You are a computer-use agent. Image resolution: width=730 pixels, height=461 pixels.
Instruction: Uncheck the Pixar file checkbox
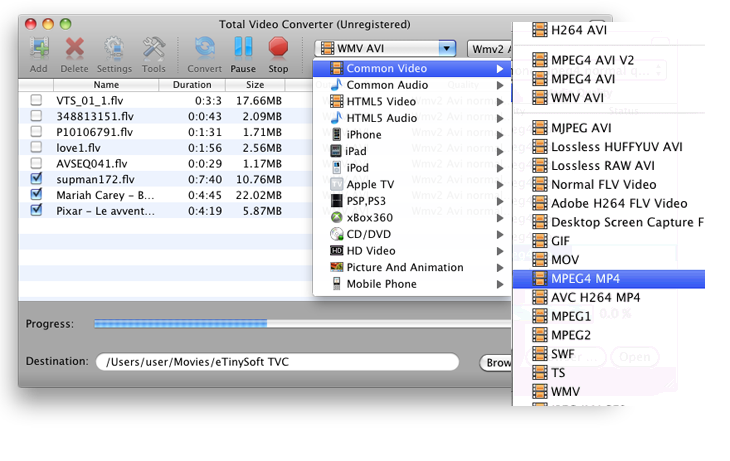point(36,210)
